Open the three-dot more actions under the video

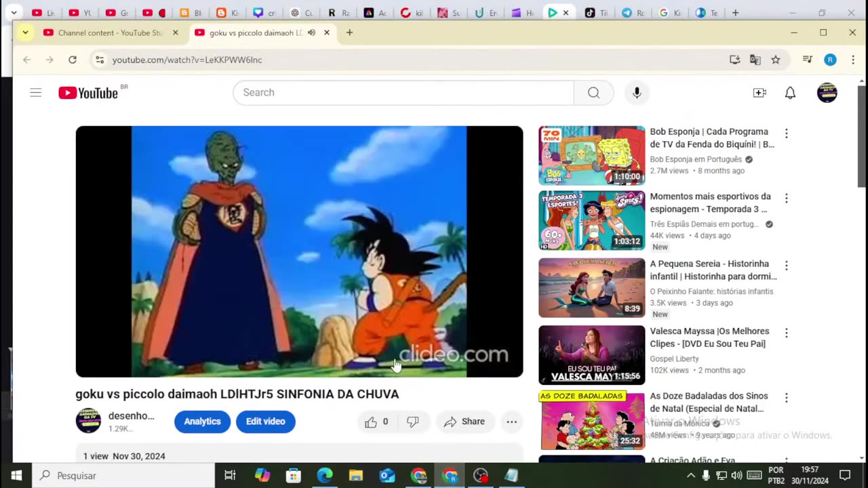(x=512, y=422)
